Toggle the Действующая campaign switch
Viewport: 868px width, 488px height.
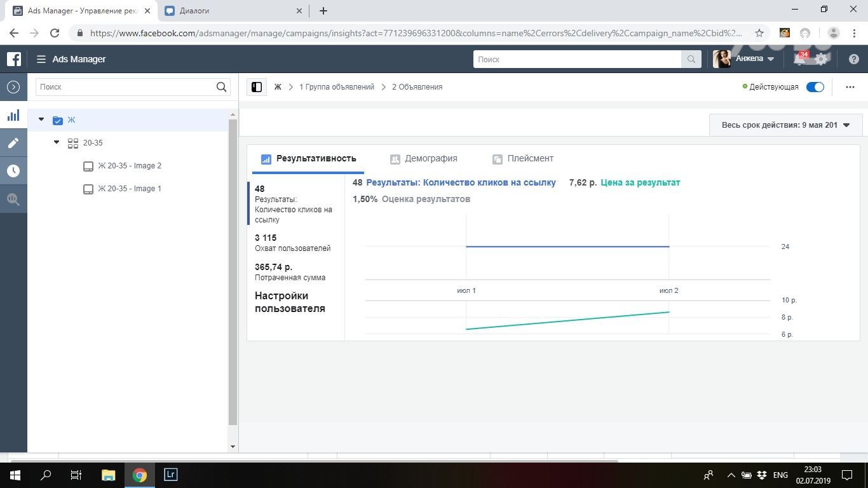pos(815,87)
